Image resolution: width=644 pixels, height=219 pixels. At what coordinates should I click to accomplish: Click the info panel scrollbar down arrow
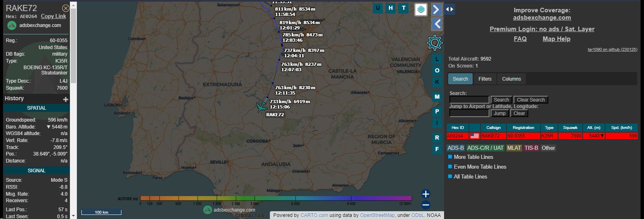click(74, 216)
